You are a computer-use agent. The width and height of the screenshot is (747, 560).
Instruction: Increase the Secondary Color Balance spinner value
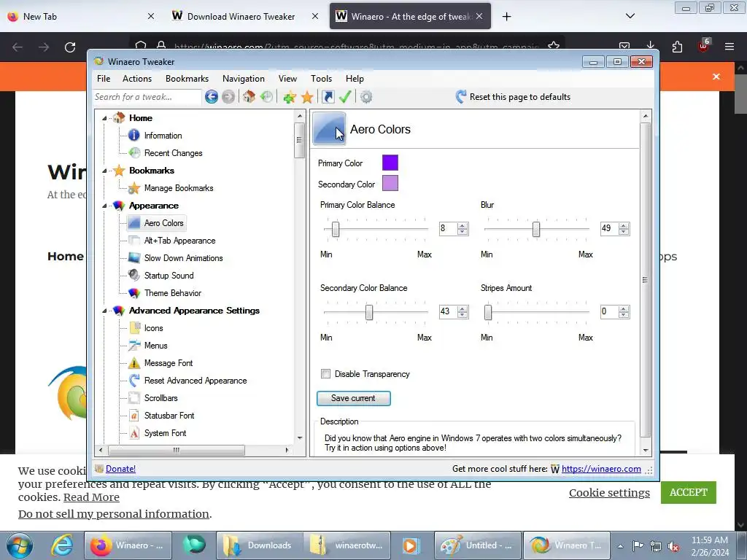pyautogui.click(x=462, y=309)
